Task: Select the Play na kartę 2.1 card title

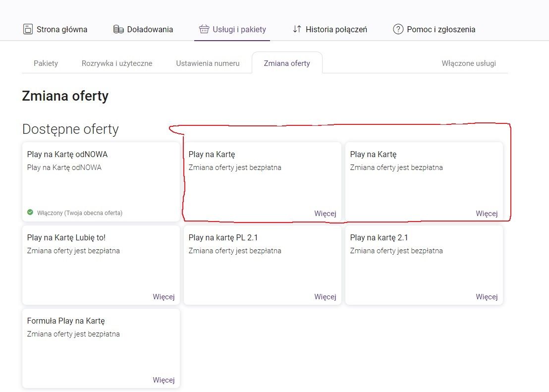Action: tap(379, 237)
